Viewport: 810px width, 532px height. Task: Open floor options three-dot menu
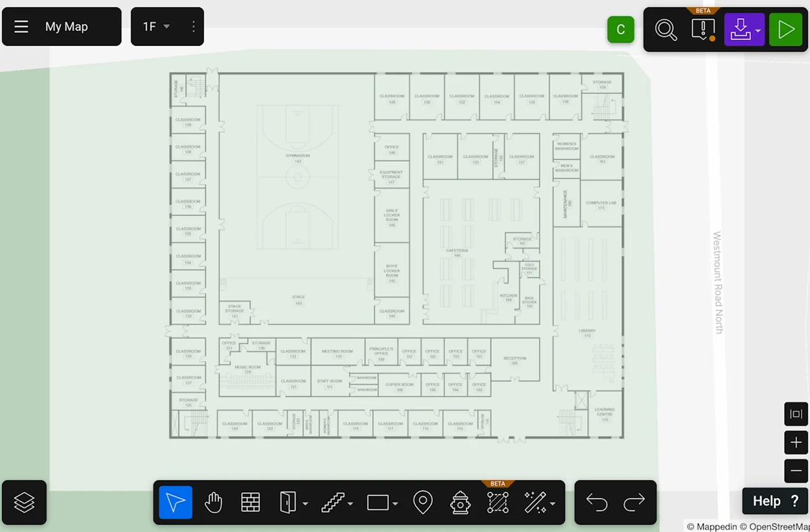click(x=193, y=27)
